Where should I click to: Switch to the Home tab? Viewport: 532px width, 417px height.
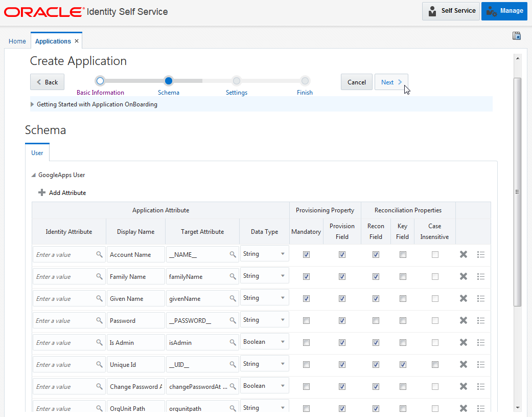tap(17, 41)
